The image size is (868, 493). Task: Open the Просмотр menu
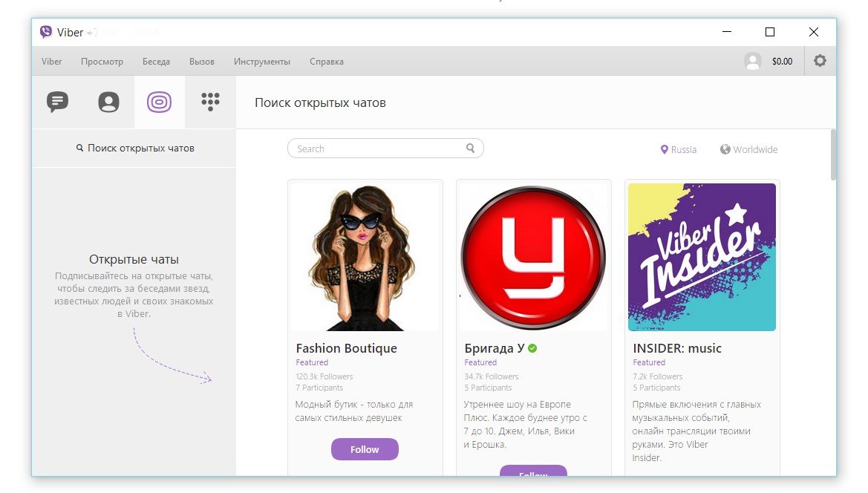pyautogui.click(x=102, y=62)
